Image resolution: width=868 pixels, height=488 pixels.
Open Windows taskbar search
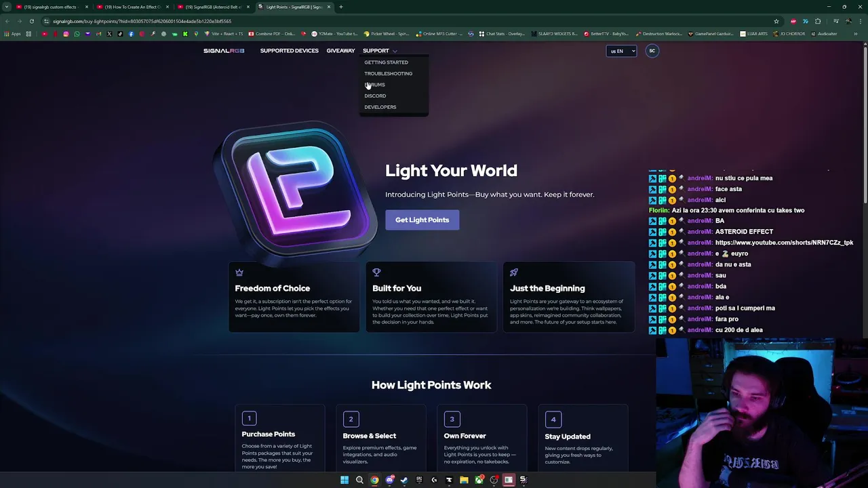[x=359, y=480]
